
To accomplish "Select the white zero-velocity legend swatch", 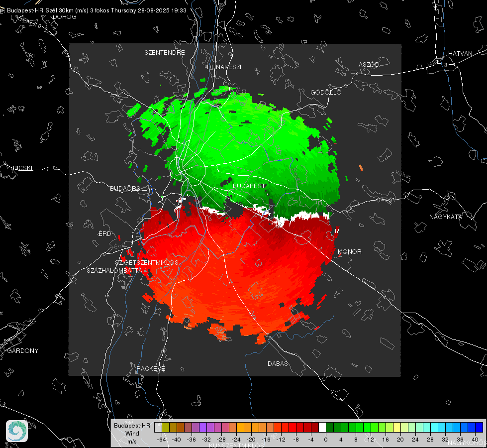I will [322, 428].
